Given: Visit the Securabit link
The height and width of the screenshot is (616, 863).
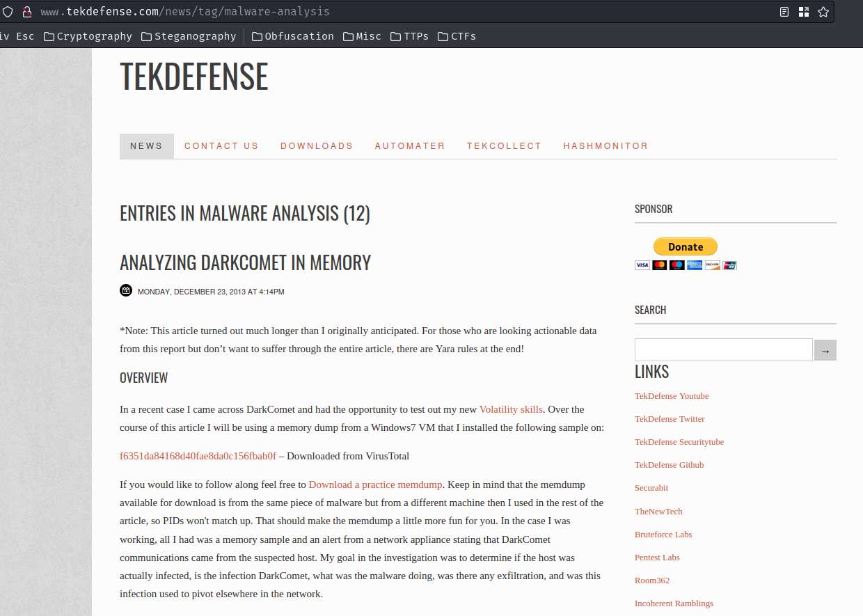Looking at the screenshot, I should 651,488.
